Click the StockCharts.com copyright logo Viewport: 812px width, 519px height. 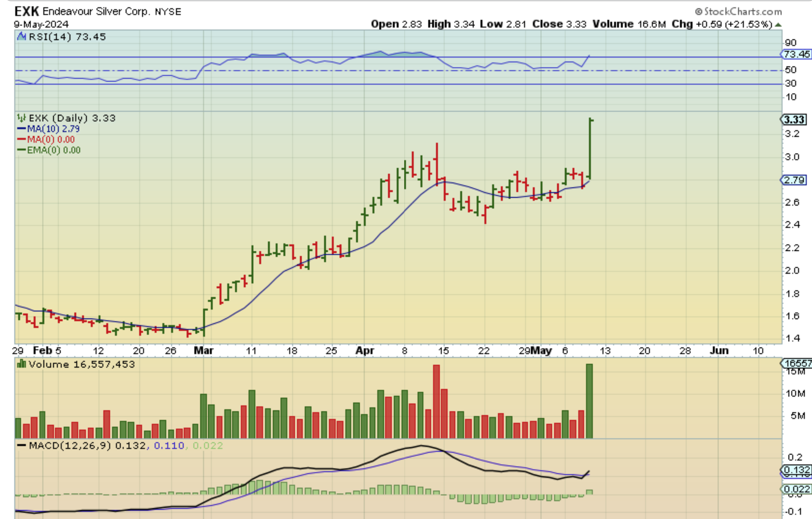click(739, 12)
